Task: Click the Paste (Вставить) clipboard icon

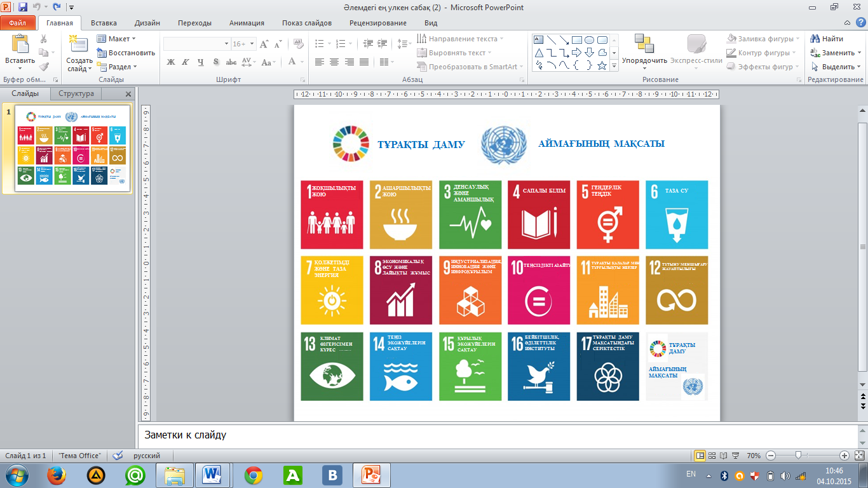Action: (x=20, y=44)
